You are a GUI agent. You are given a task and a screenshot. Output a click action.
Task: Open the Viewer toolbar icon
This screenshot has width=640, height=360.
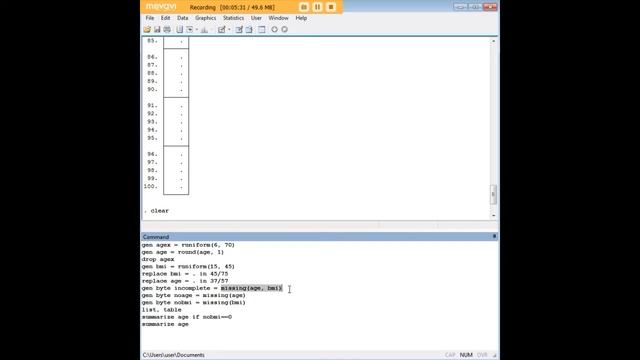pos(190,29)
